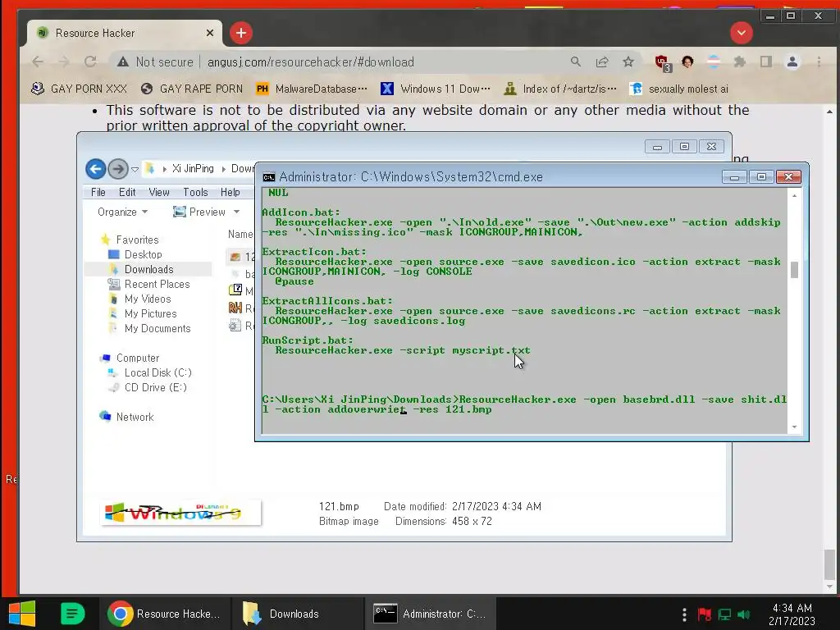Click the red flag tray icon
840x630 pixels.
[705, 614]
